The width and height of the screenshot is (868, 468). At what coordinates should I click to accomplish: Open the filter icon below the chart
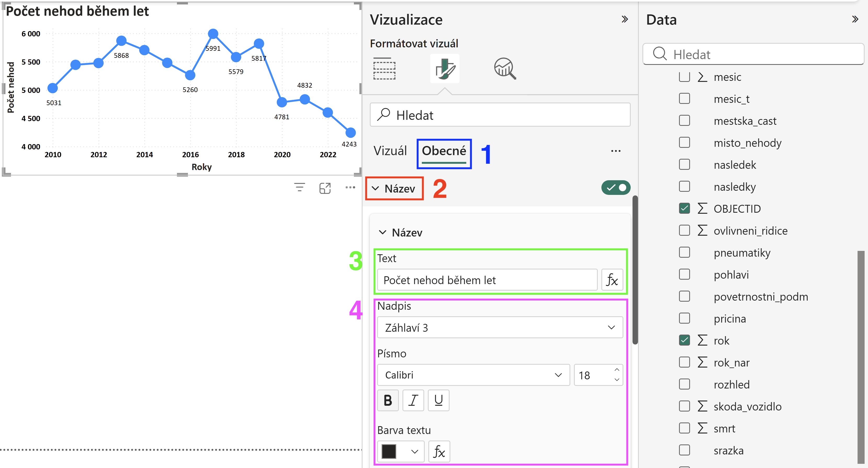tap(299, 188)
